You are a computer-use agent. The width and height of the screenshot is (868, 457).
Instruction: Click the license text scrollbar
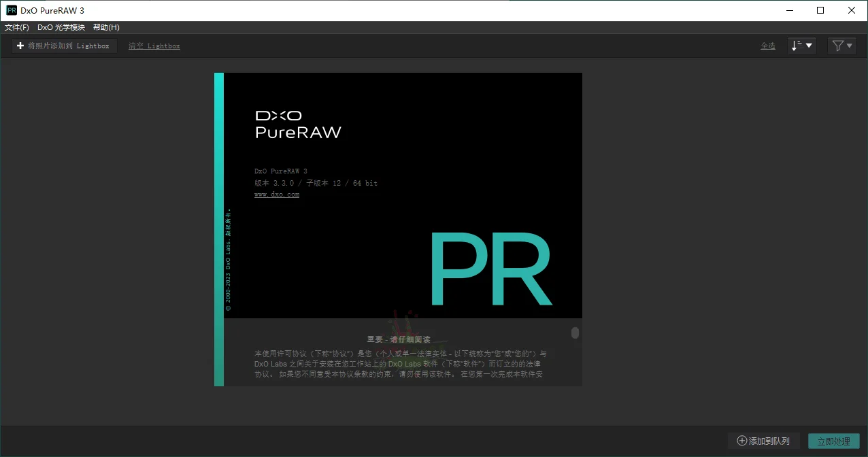pos(575,333)
